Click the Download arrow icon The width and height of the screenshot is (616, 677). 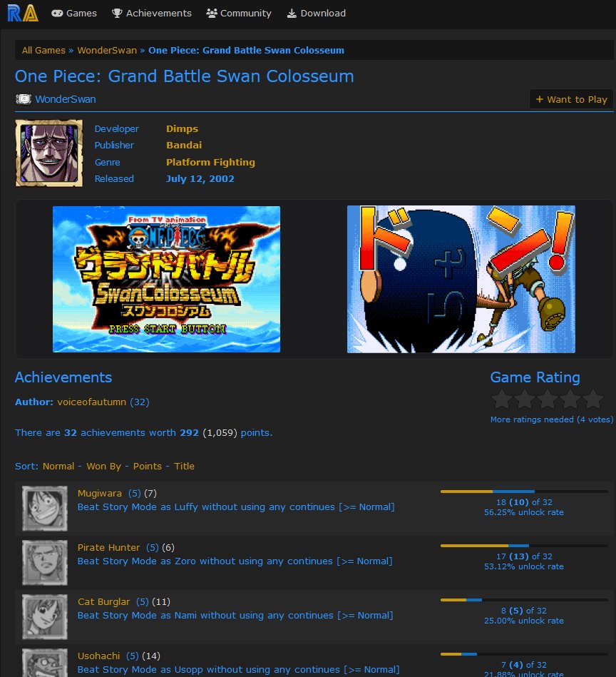coord(292,14)
